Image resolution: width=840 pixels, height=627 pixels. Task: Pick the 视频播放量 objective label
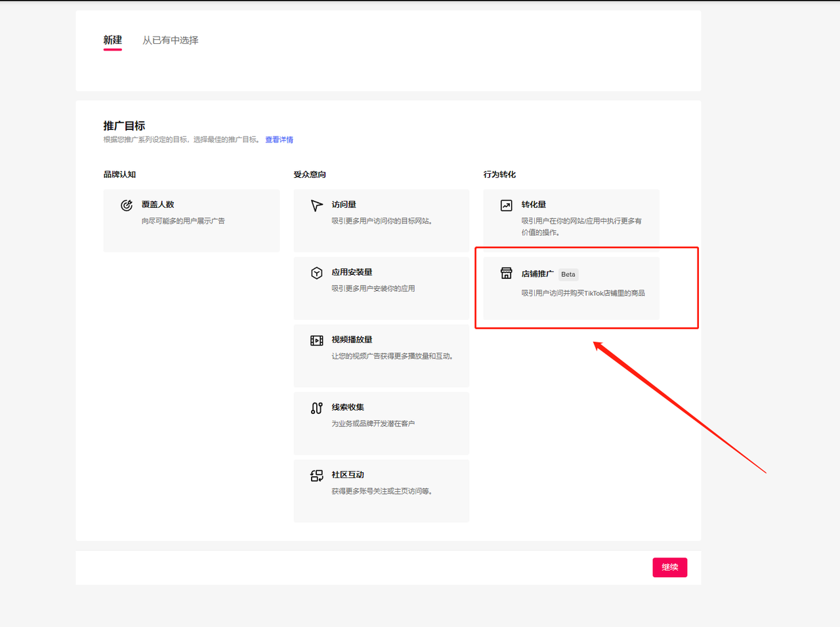coord(352,340)
